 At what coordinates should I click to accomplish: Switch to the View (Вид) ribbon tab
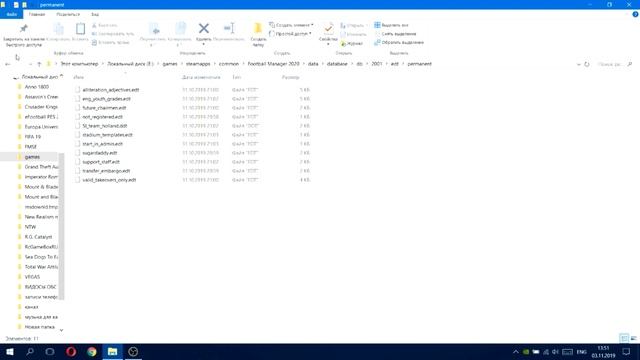95,14
